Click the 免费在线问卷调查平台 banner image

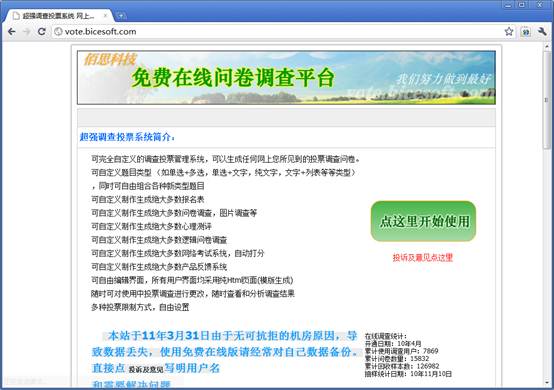pyautogui.click(x=286, y=77)
